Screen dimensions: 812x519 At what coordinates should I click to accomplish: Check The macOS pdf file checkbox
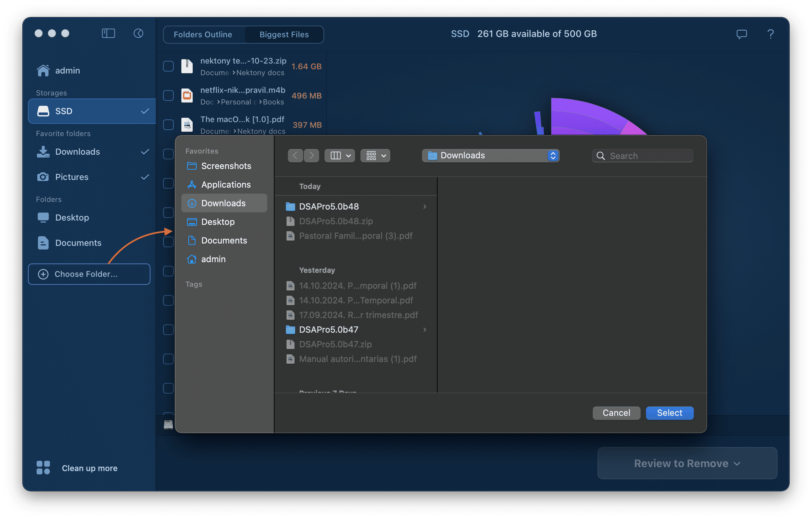tap(168, 125)
